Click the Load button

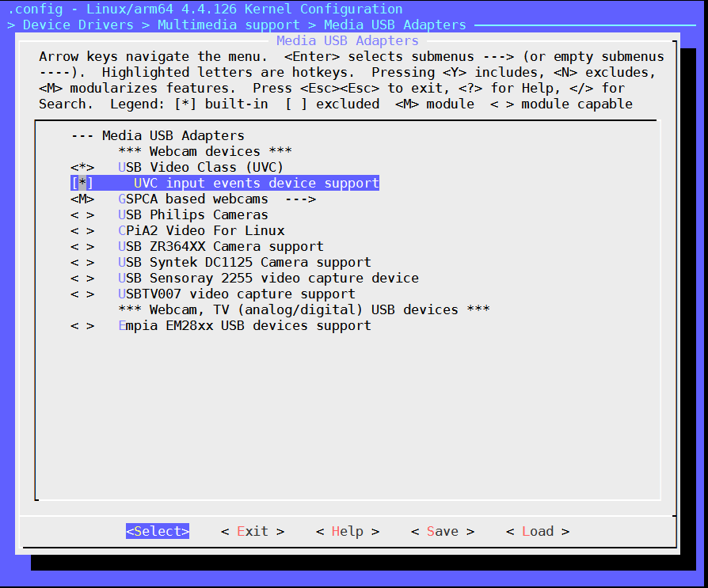(x=537, y=531)
